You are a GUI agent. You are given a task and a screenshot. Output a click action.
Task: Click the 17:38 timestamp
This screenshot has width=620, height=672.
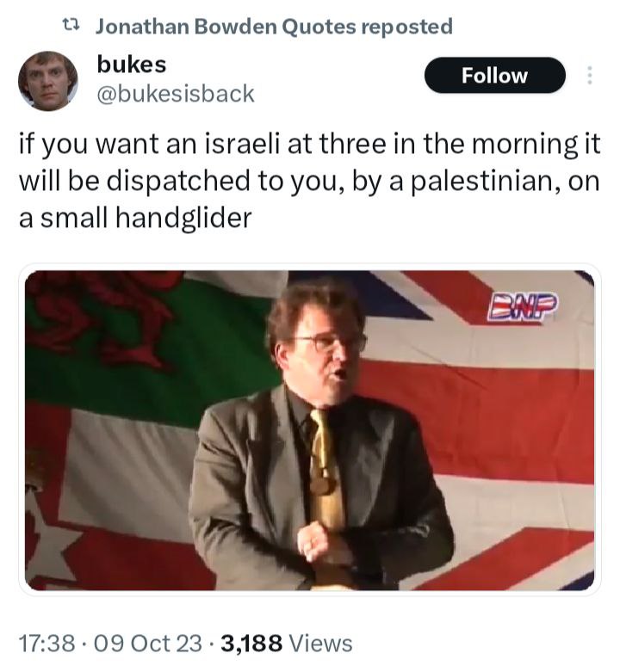pyautogui.click(x=46, y=643)
